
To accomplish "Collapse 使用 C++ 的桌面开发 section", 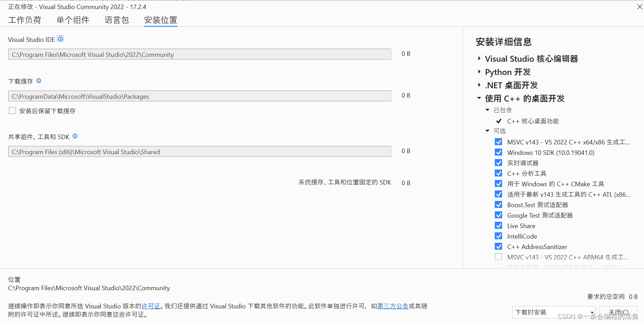I will click(x=479, y=98).
